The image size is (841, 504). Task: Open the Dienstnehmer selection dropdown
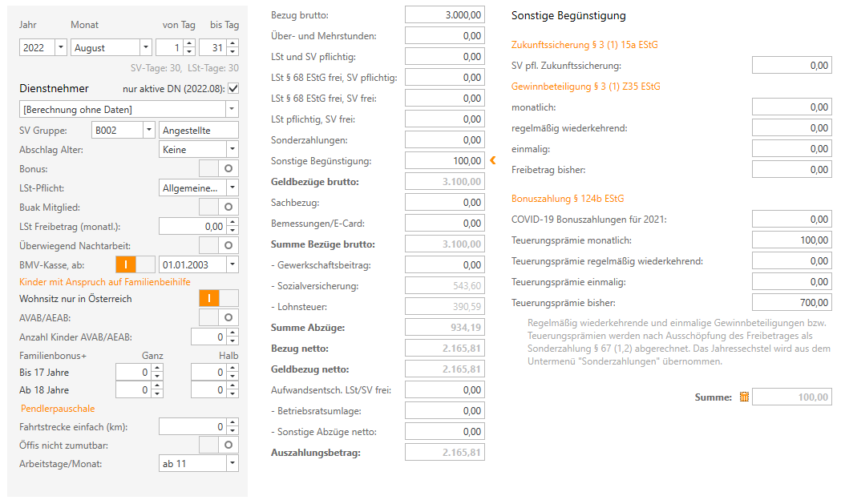232,110
